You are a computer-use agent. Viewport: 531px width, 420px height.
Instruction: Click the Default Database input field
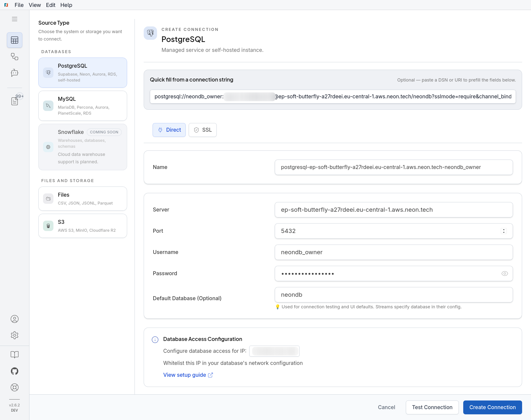coord(394,295)
